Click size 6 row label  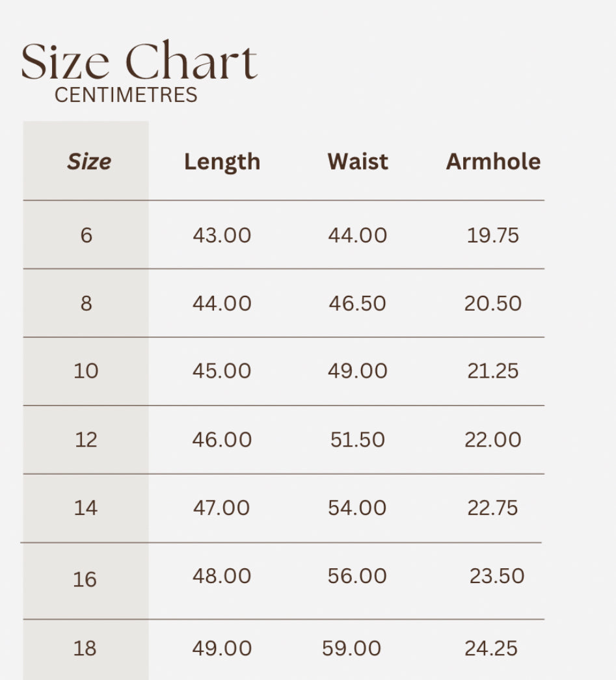pyautogui.click(x=87, y=235)
